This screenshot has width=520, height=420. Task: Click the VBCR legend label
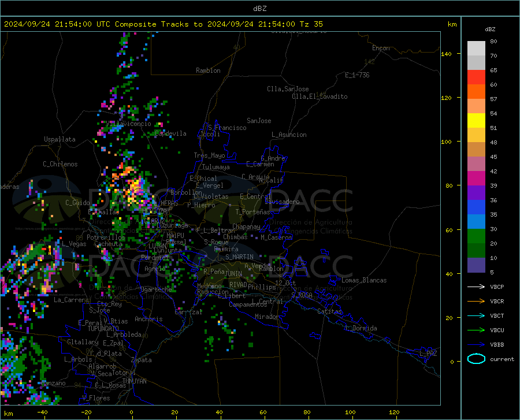click(x=497, y=302)
